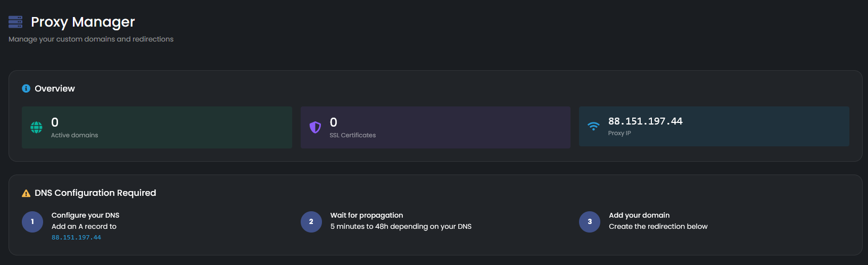Screen dimensions: 868x265
Task: Click the green globe Active domains icon
Action: pyautogui.click(x=36, y=127)
